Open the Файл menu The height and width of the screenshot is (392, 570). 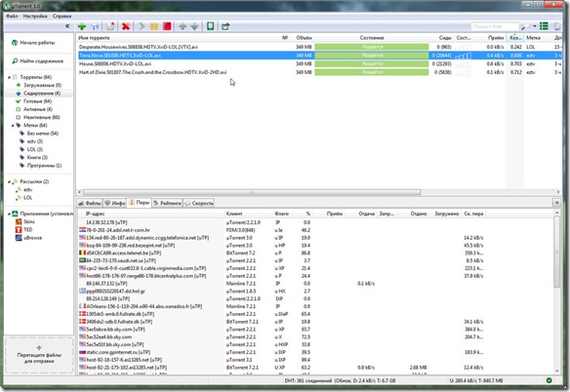[x=12, y=16]
